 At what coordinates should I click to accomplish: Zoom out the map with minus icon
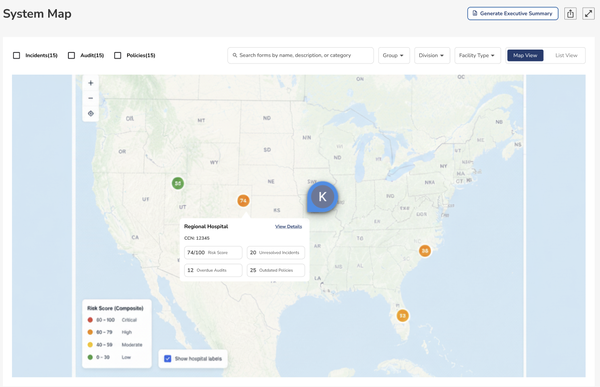pyautogui.click(x=91, y=98)
